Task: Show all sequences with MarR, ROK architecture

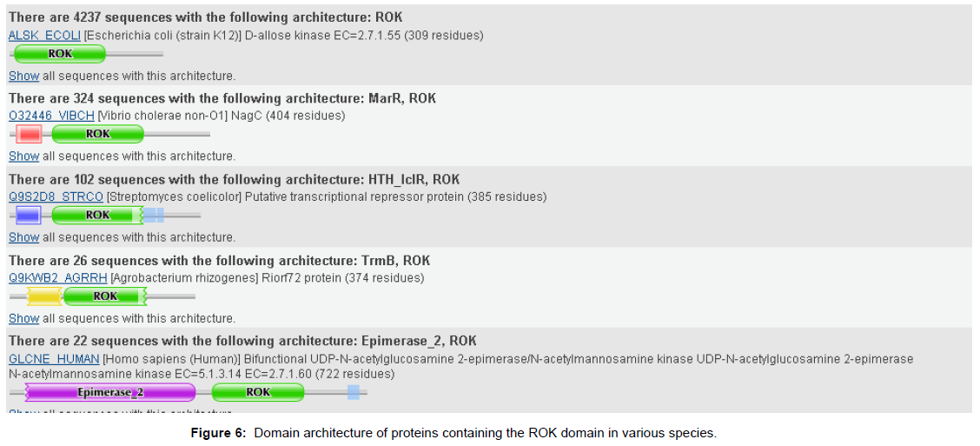Action: click(23, 156)
